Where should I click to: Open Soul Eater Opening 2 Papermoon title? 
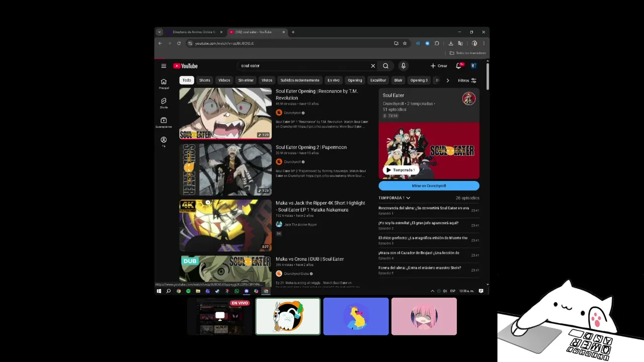tap(311, 147)
